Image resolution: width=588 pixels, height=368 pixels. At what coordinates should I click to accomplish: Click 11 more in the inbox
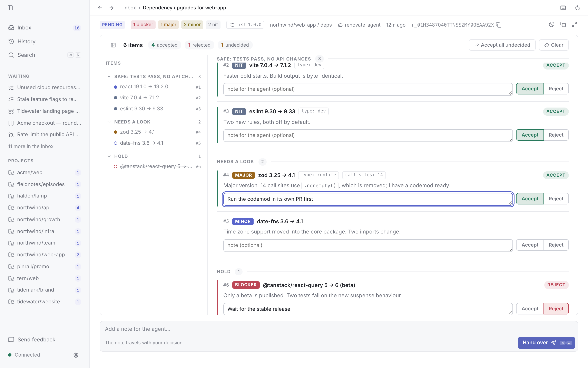tap(31, 146)
